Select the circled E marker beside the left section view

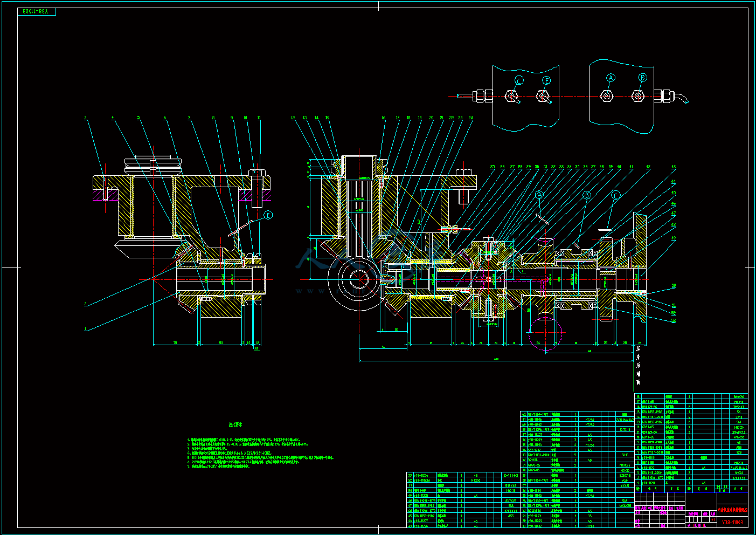(268, 215)
